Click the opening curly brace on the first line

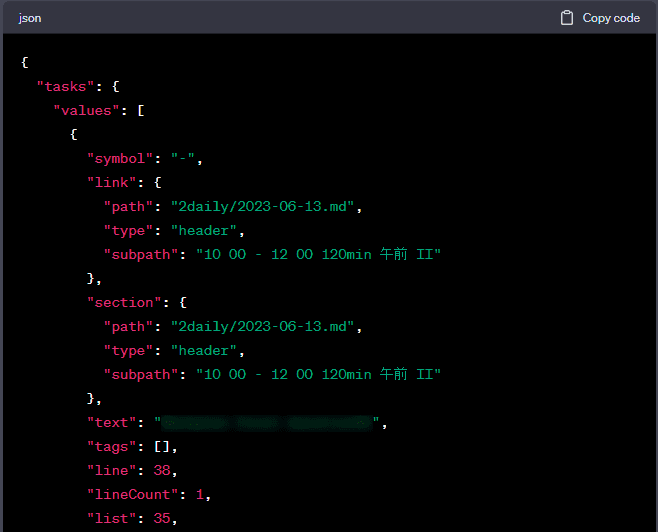pyautogui.click(x=25, y=62)
